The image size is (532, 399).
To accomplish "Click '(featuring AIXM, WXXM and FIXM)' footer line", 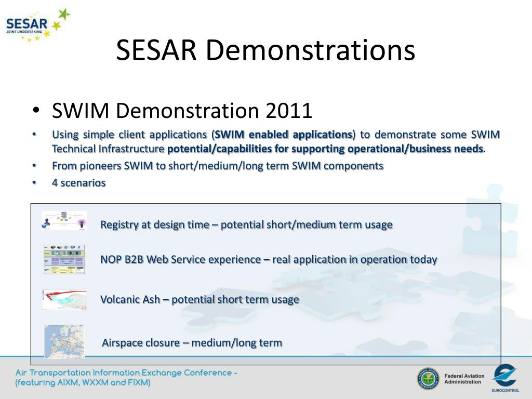I will coord(83,383).
